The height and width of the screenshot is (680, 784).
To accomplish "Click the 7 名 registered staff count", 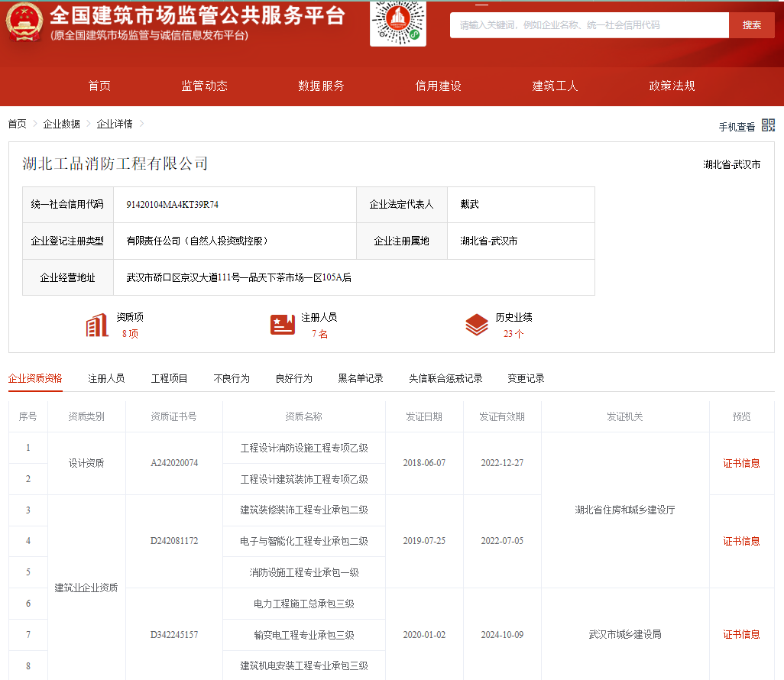I will pyautogui.click(x=319, y=334).
